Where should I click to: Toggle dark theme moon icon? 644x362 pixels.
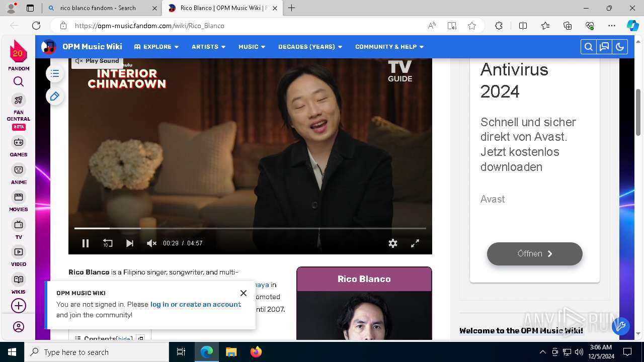[620, 47]
